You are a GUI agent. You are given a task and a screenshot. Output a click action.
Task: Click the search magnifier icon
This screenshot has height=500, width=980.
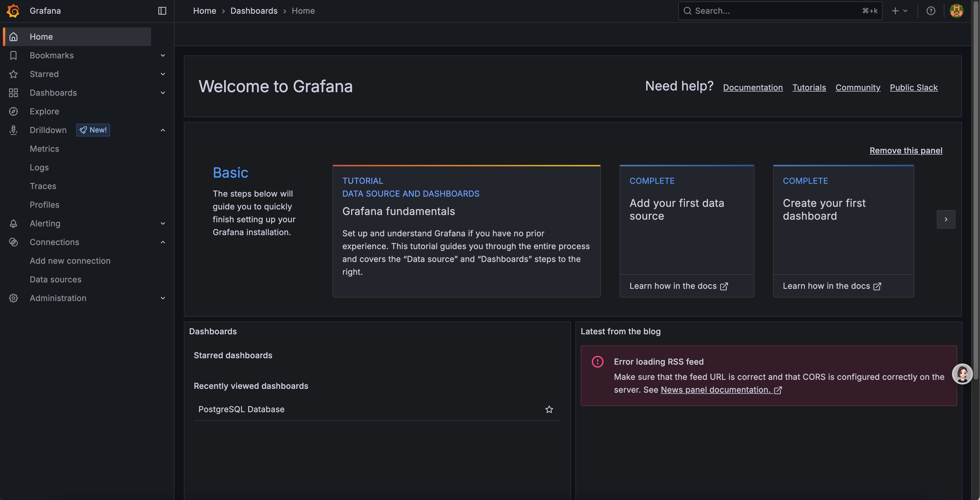(687, 11)
